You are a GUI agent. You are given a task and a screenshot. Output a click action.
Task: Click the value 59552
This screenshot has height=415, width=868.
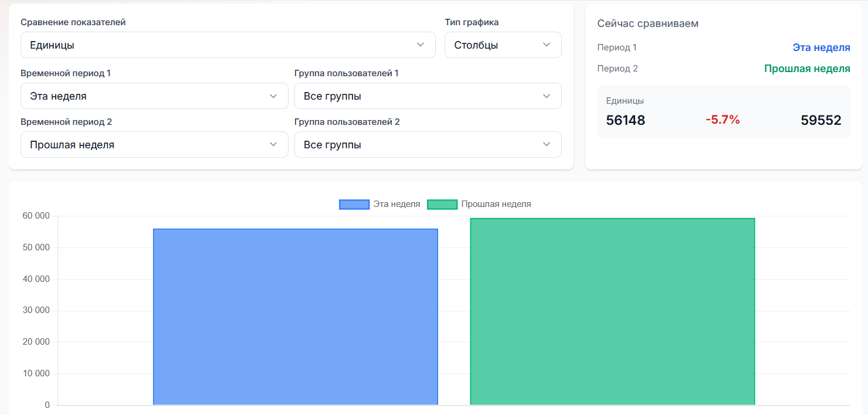tap(821, 120)
